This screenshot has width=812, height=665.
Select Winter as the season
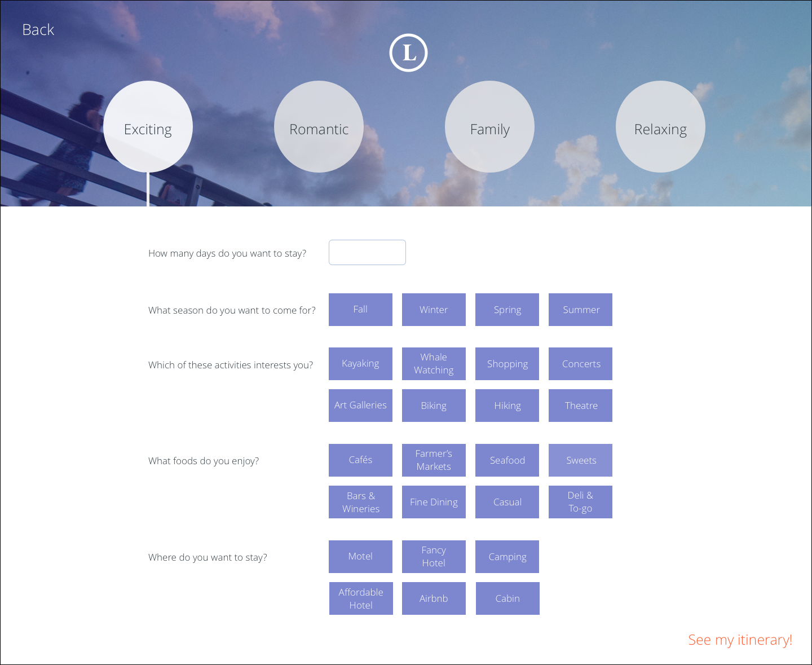pos(434,310)
